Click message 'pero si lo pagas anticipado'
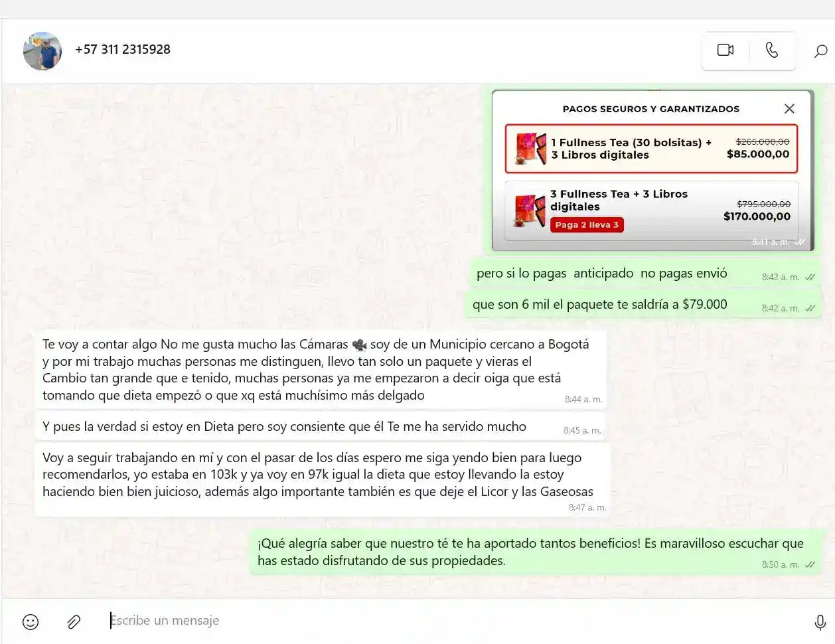The width and height of the screenshot is (835, 644). (601, 274)
